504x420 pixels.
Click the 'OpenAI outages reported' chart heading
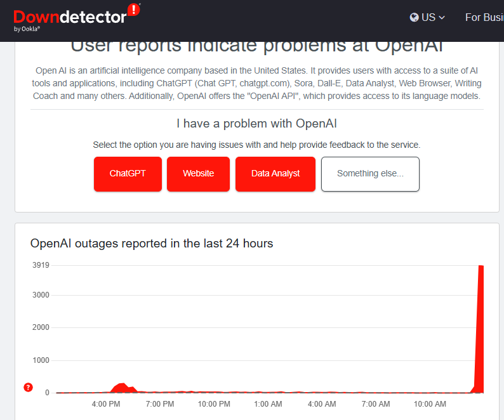click(x=152, y=244)
